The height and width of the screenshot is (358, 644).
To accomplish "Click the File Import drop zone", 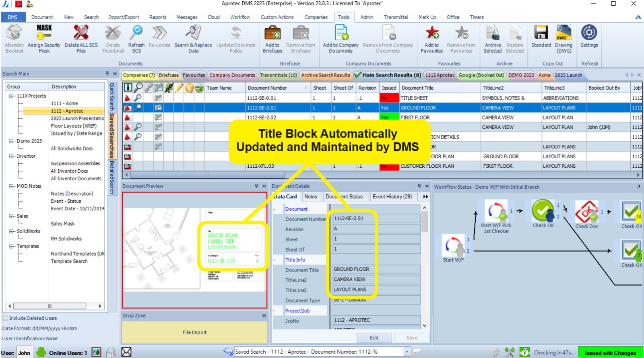I will 194,332.
